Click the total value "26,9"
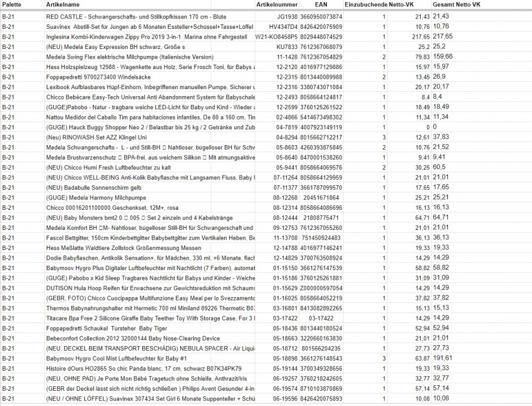Screen dimensions: 532x406 tap(439, 77)
